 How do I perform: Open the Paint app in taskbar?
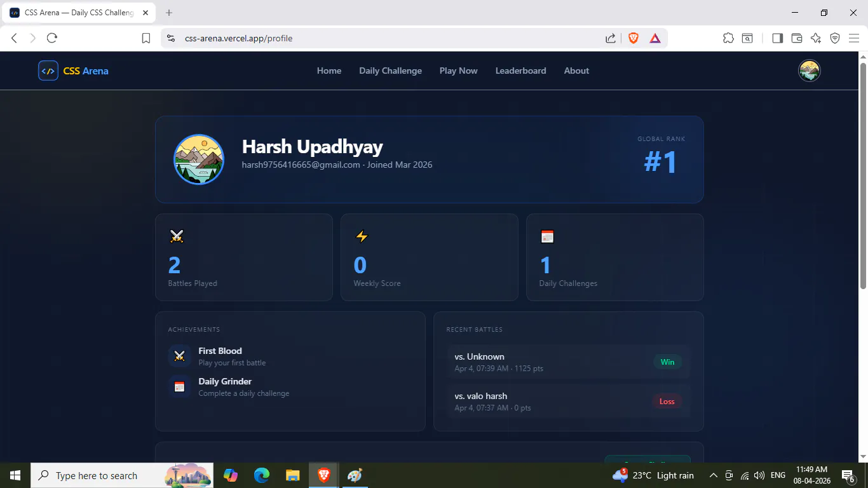coord(355,475)
